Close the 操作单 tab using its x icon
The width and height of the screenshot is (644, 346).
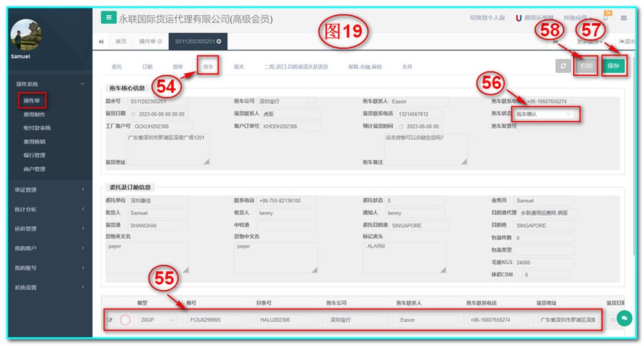pyautogui.click(x=160, y=41)
